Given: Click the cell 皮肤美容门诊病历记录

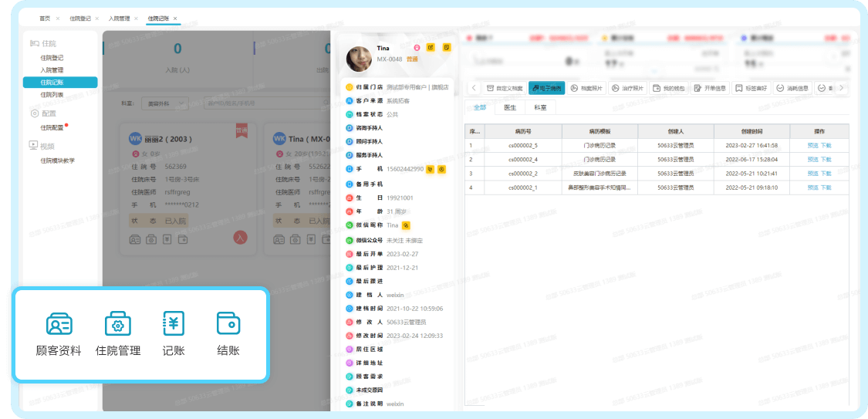Looking at the screenshot, I should click(599, 174).
